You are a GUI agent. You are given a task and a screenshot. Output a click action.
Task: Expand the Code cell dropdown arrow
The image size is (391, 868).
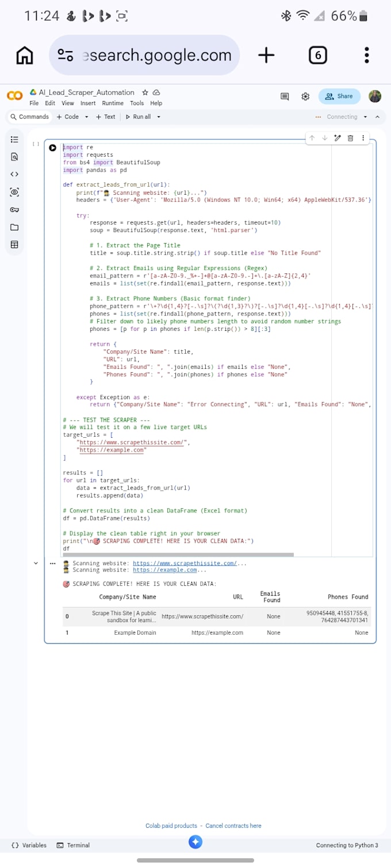click(87, 117)
